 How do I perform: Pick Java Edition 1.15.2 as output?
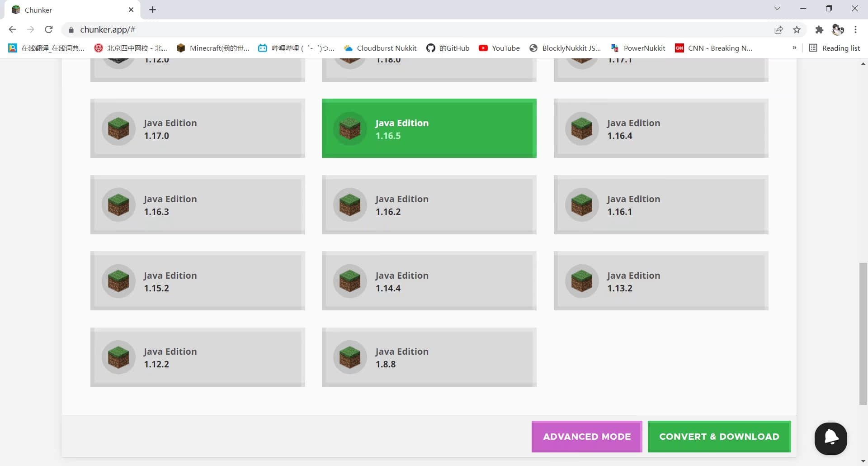point(198,281)
